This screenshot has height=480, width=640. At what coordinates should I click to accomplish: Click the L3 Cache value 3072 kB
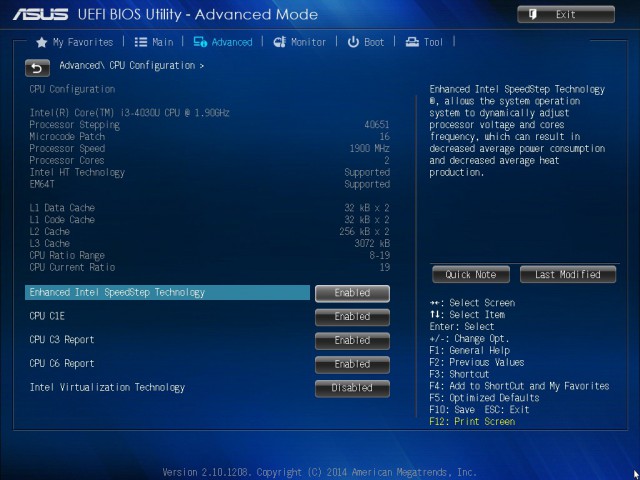[372, 244]
